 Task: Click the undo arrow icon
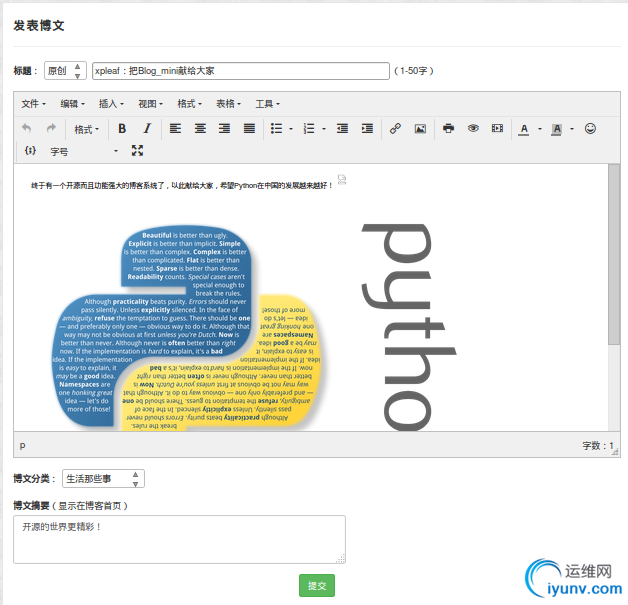(x=26, y=129)
